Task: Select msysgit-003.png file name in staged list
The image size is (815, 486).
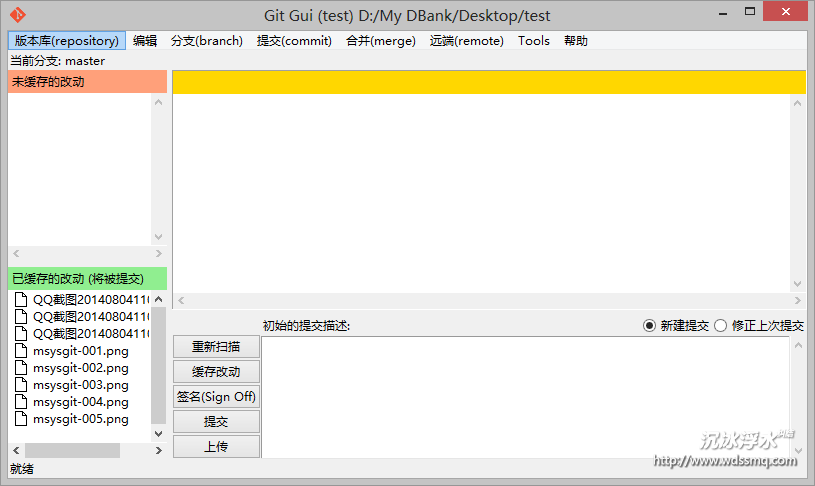Action: tap(80, 385)
